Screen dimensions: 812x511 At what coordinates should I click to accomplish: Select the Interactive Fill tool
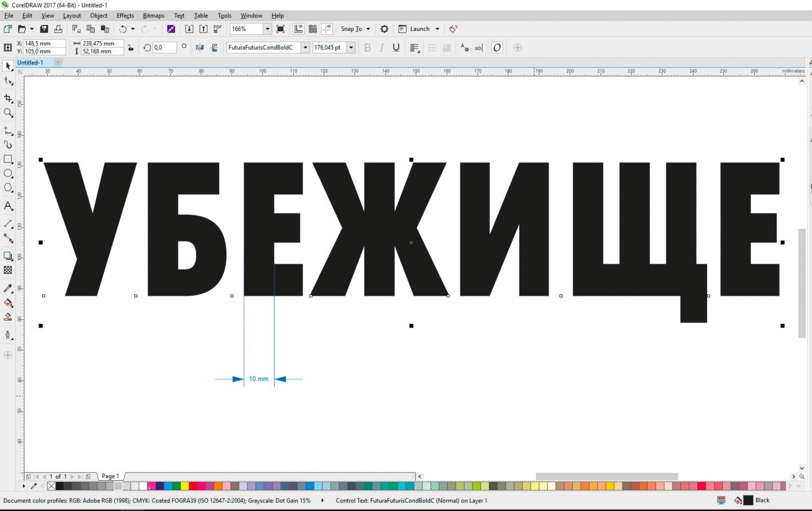click(8, 303)
